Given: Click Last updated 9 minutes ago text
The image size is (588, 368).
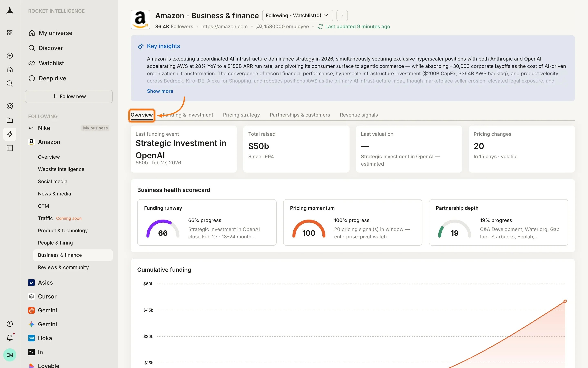Looking at the screenshot, I should click(357, 27).
